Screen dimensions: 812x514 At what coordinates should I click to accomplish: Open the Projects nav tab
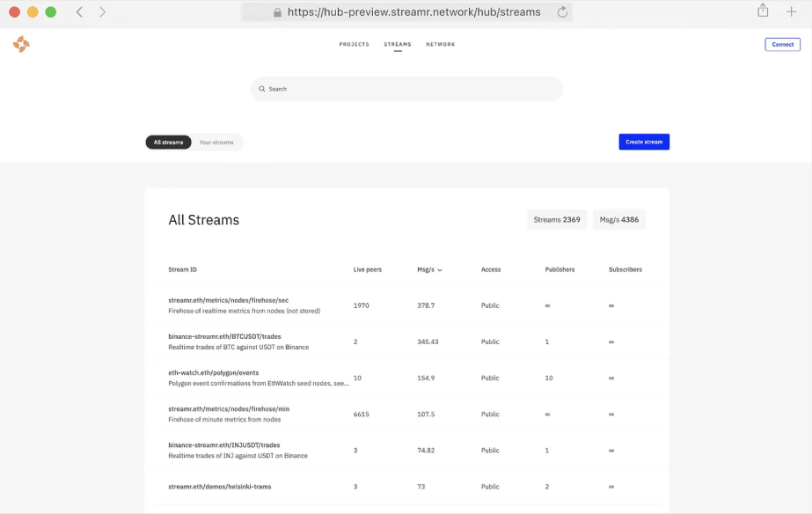point(354,44)
